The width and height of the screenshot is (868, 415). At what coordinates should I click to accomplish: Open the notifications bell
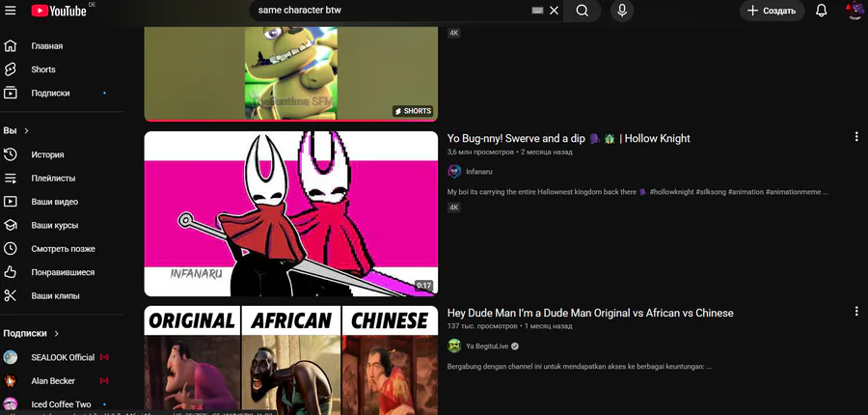coord(822,11)
